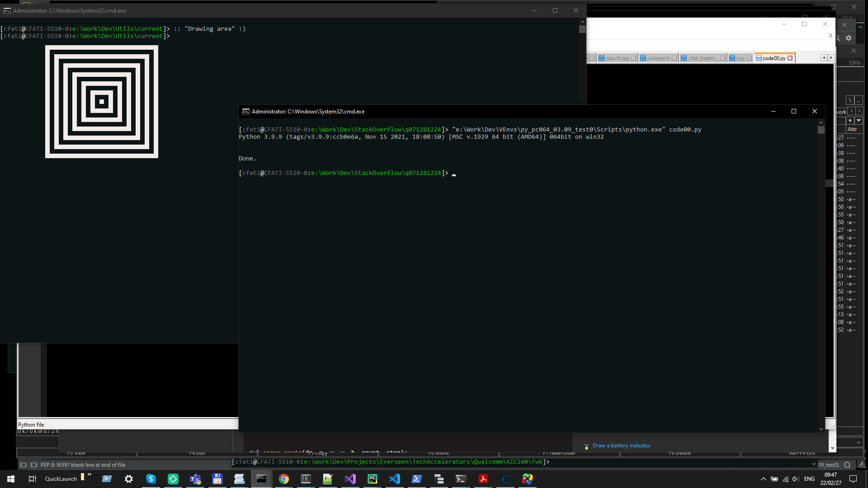Open the dropdown arrow beside asterisk button
Image resolution: width=868 pixels, height=488 pixels.
coord(859,121)
